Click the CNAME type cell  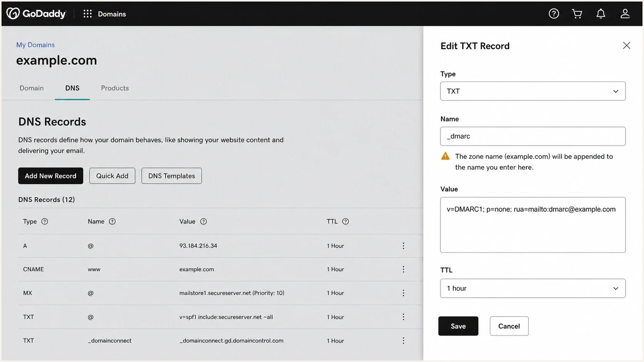tap(34, 269)
